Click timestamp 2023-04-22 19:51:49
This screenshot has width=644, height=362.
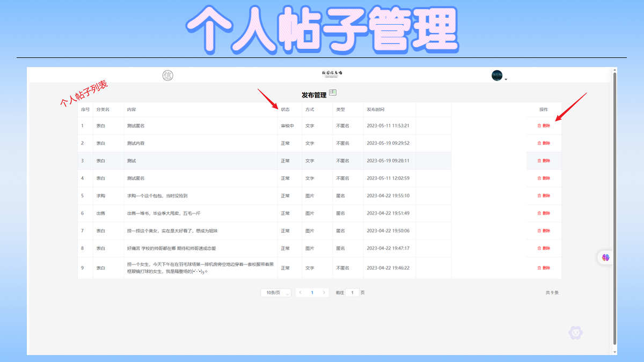click(x=388, y=213)
